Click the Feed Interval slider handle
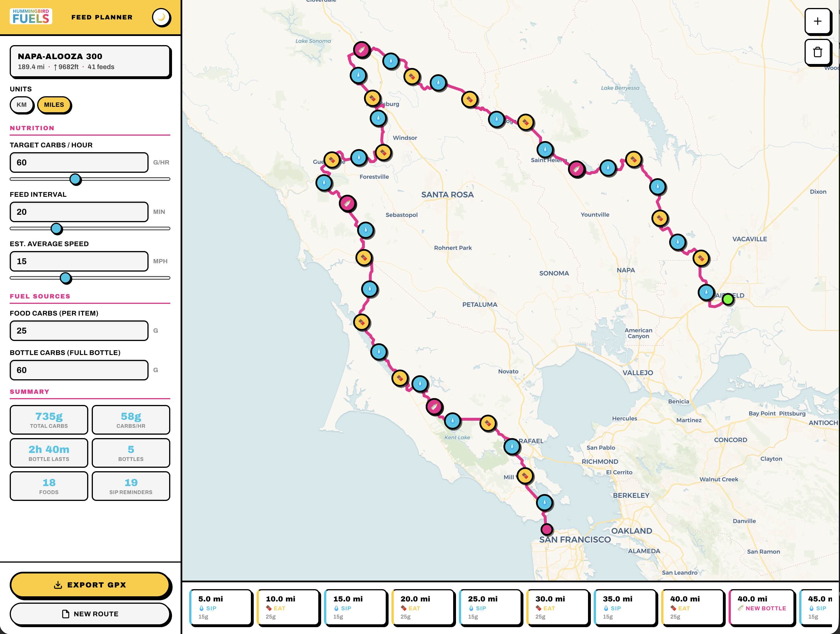The width and height of the screenshot is (840, 634). [x=57, y=228]
